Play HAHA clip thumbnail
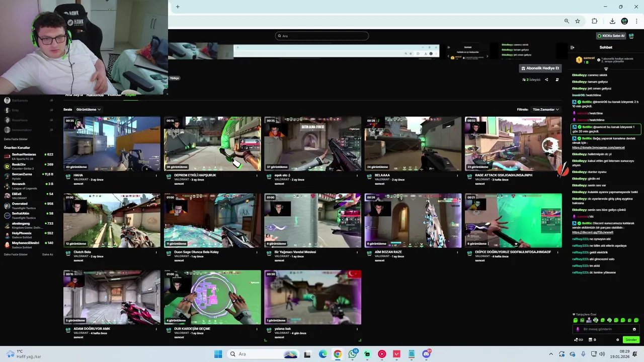 (112, 144)
